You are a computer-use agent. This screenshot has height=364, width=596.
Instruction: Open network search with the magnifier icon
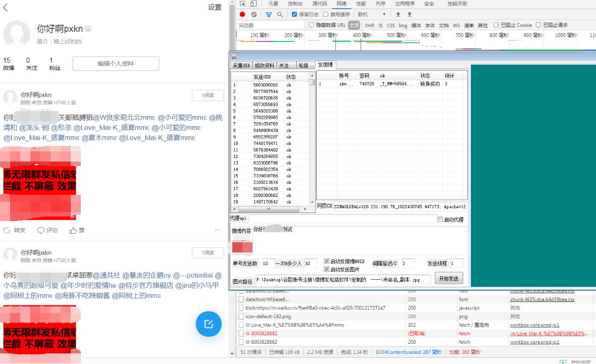pyautogui.click(x=280, y=15)
